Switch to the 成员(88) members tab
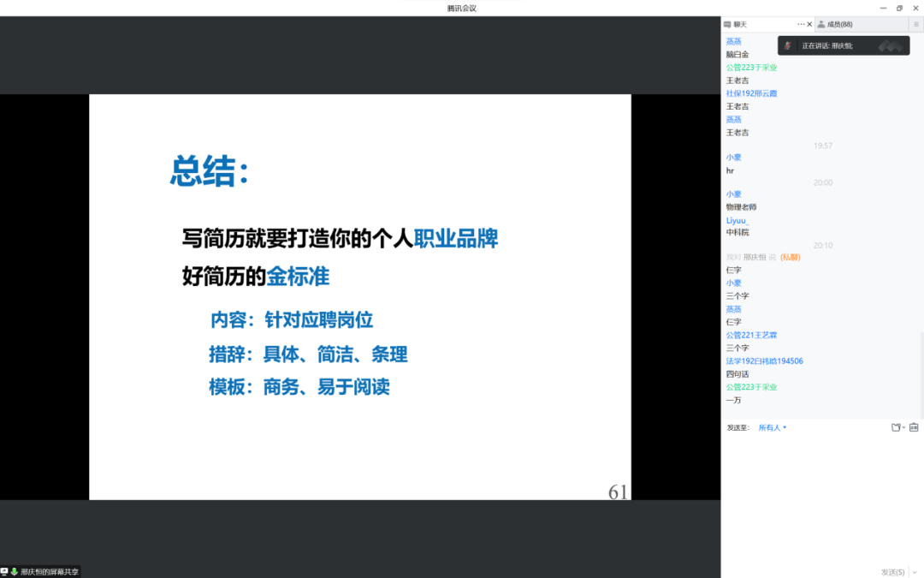The image size is (924, 578). pyautogui.click(x=838, y=24)
